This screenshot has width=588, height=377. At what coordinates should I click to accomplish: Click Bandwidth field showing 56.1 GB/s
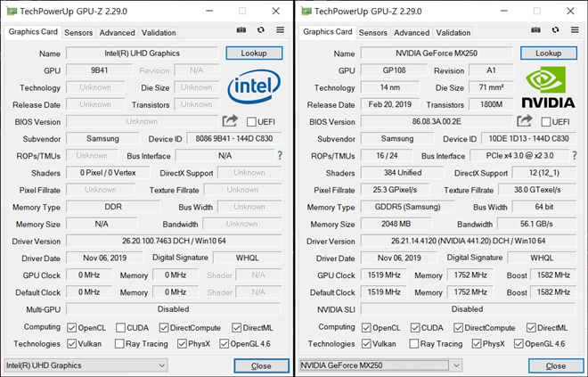click(x=536, y=224)
